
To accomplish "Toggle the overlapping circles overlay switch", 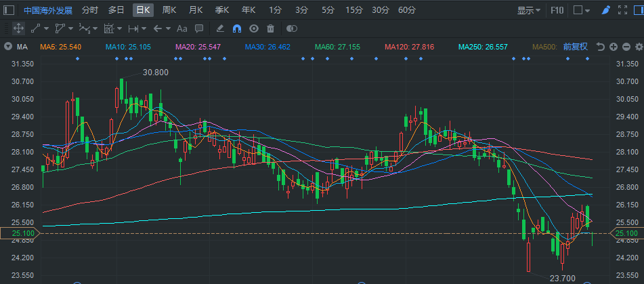I will point(292,28).
